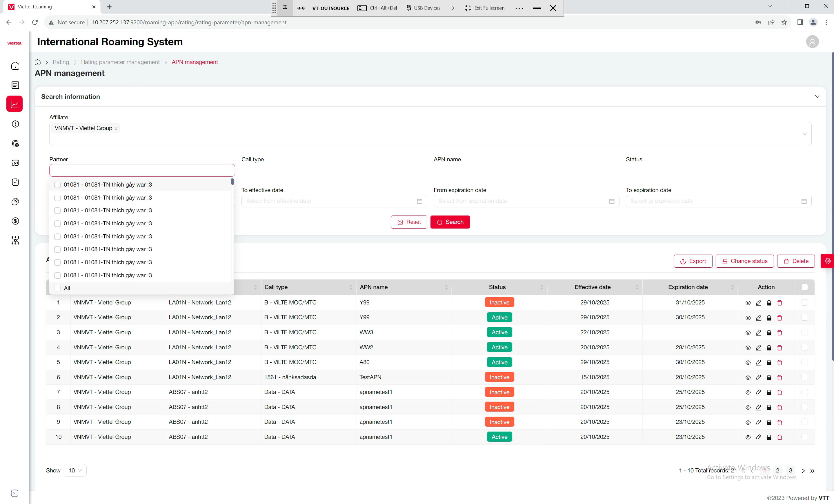Click view eye icon for row 1
The height and width of the screenshot is (504, 834).
[748, 303]
